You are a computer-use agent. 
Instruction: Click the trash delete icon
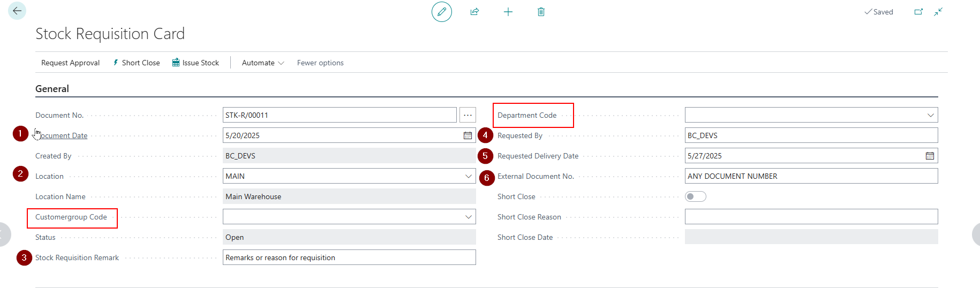(541, 12)
